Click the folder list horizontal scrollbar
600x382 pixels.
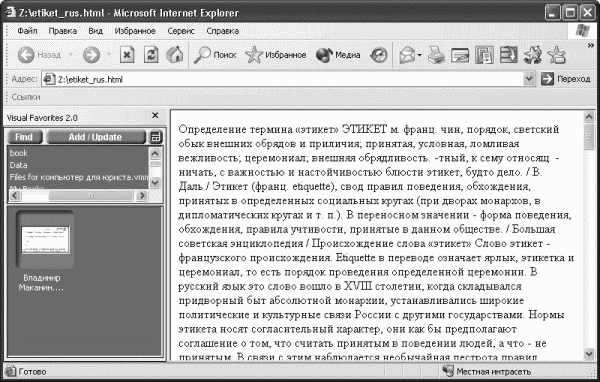(78, 196)
